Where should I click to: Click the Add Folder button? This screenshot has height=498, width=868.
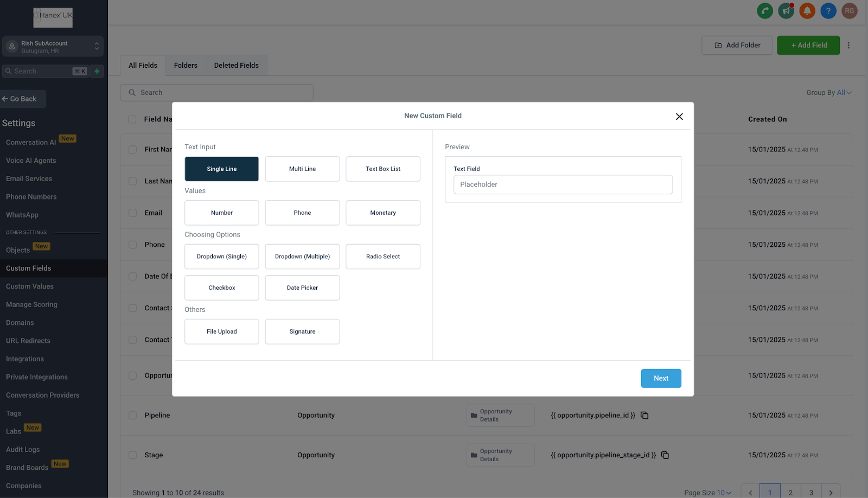(737, 46)
